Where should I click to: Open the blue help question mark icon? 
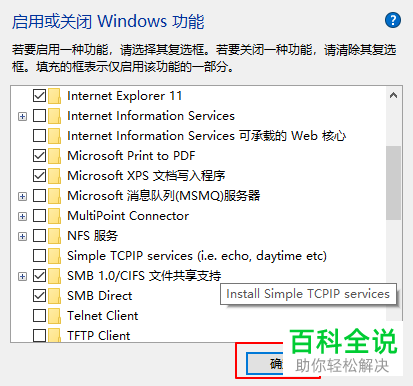(x=393, y=21)
